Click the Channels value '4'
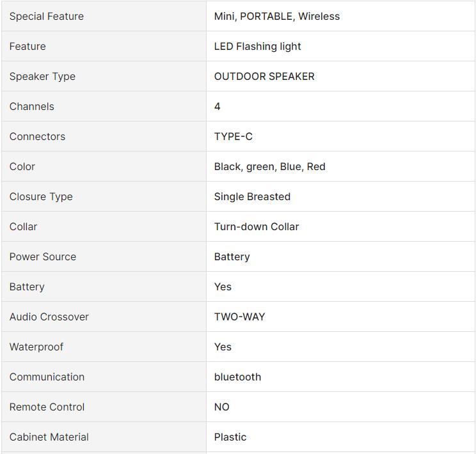 click(x=218, y=106)
